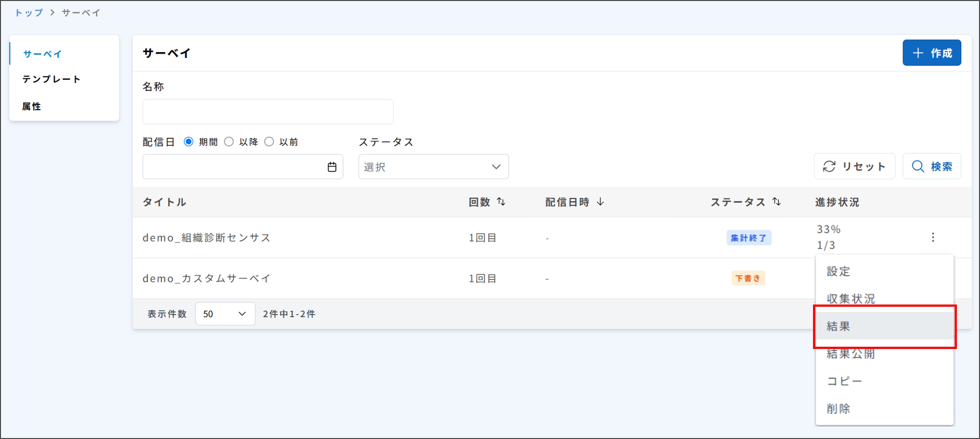980x439 pixels.
Task: Sort the table by 配信日時 column
Action: (x=600, y=202)
